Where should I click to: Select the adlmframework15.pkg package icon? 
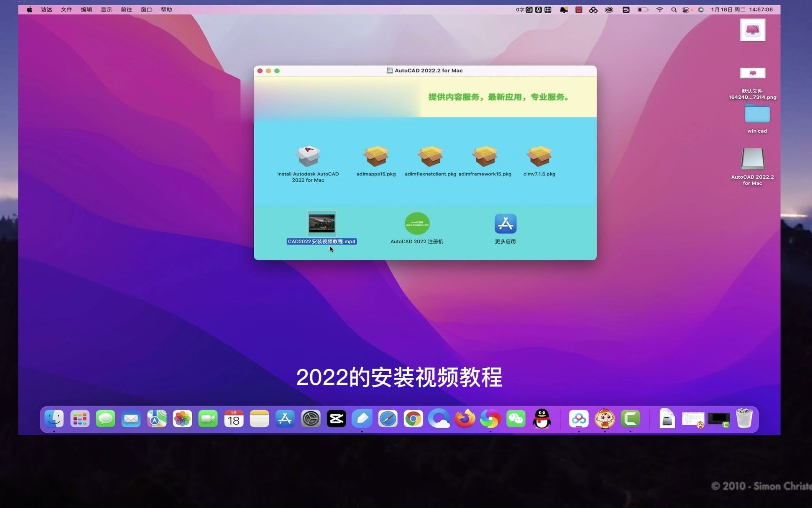coord(485,156)
